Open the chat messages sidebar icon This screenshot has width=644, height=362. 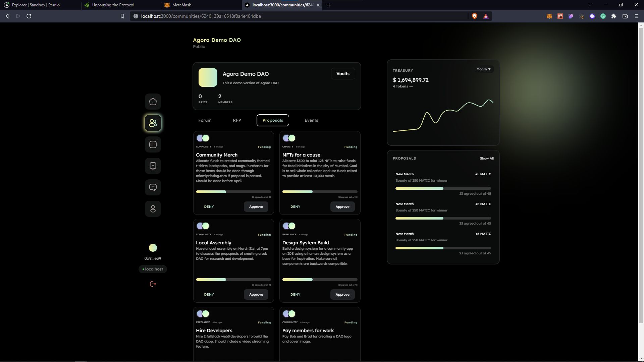[153, 187]
